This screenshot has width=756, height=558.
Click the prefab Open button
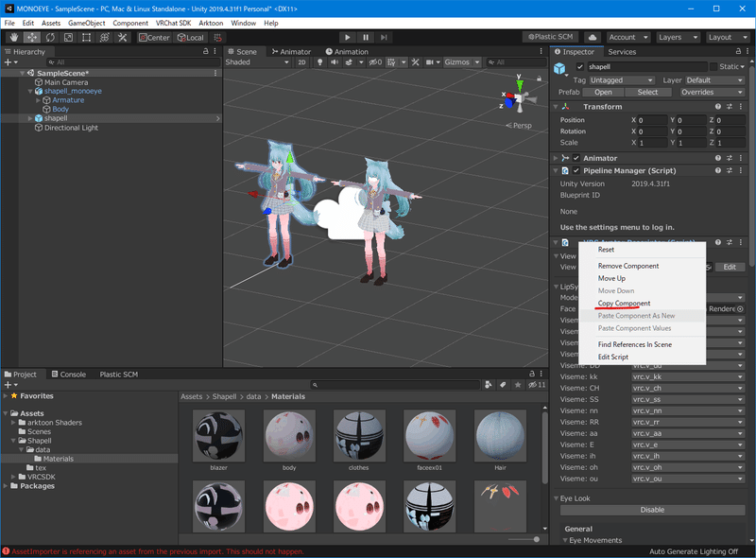(603, 92)
